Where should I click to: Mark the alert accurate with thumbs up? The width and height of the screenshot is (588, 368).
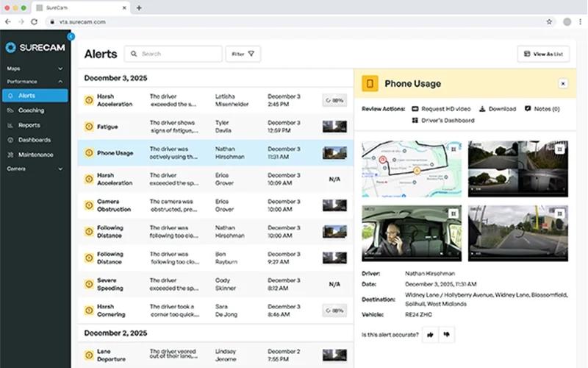click(430, 335)
